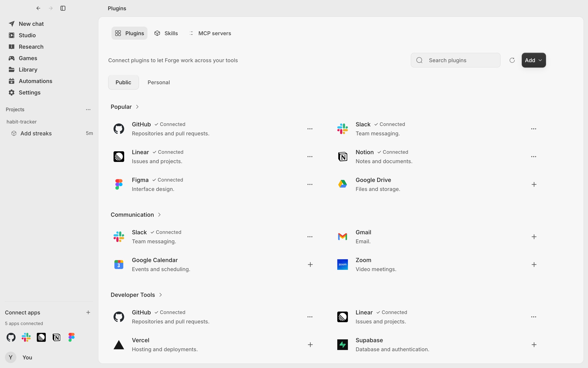Open options menu for Notion plugin

pyautogui.click(x=533, y=157)
